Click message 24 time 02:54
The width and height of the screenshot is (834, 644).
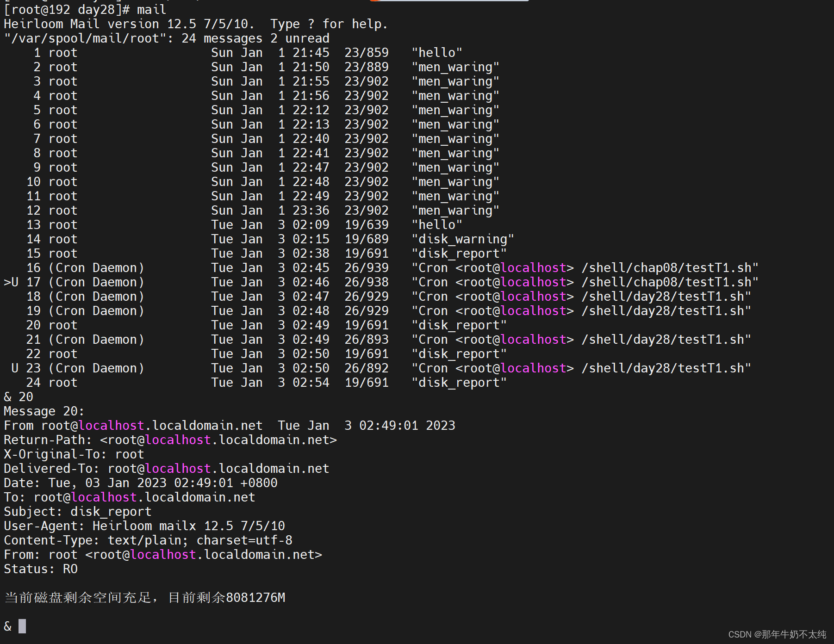(x=311, y=383)
